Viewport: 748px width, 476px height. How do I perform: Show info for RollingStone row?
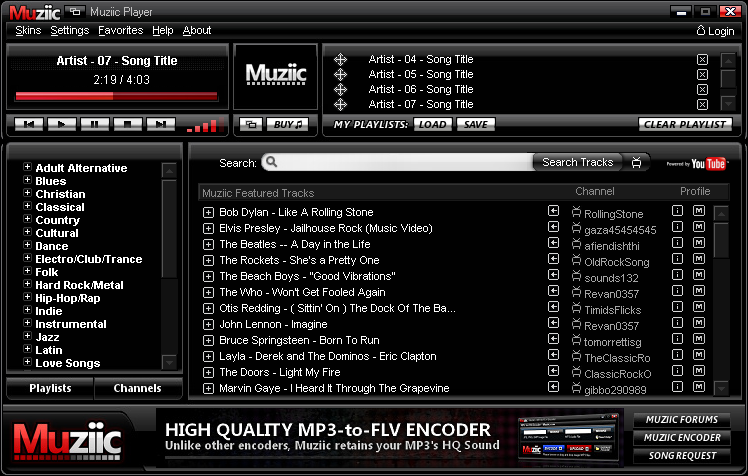click(x=677, y=211)
